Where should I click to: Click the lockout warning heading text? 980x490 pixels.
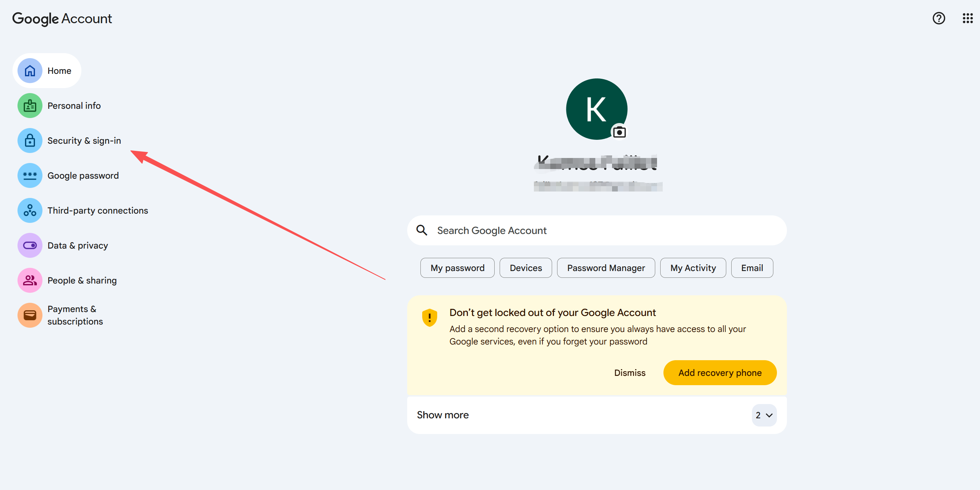(x=552, y=312)
